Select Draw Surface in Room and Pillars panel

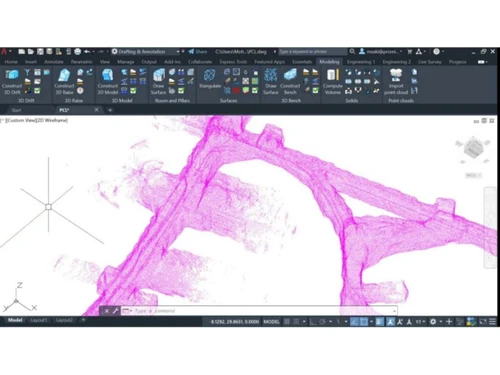pos(158,82)
